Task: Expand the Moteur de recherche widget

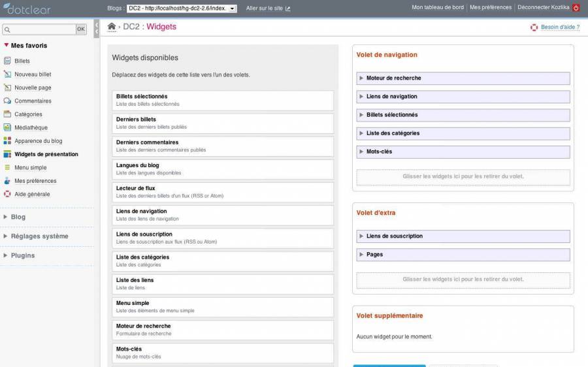Action: pos(361,78)
